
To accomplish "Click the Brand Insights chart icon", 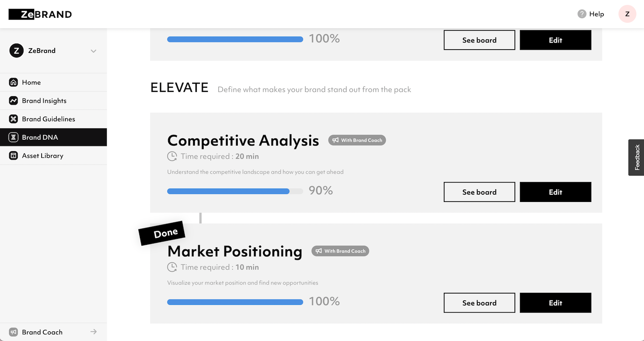I will pyautogui.click(x=13, y=101).
